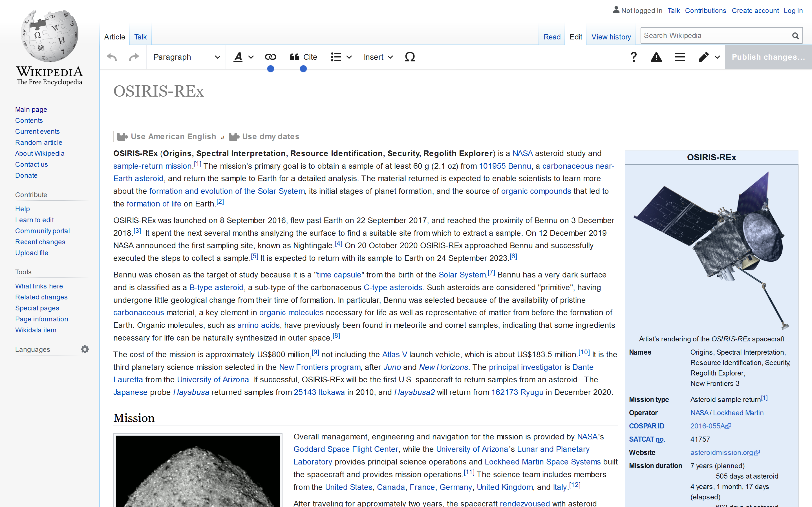Click the Publish changes button

pyautogui.click(x=768, y=57)
